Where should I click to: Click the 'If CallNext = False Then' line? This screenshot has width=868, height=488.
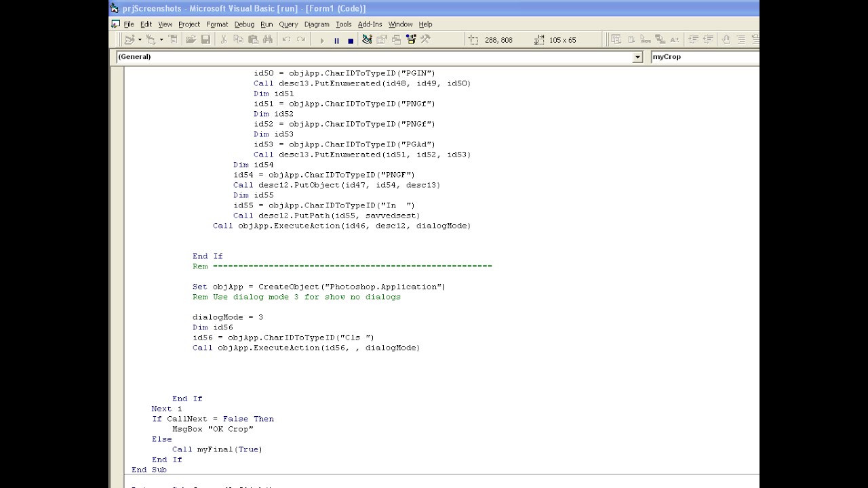(213, 419)
